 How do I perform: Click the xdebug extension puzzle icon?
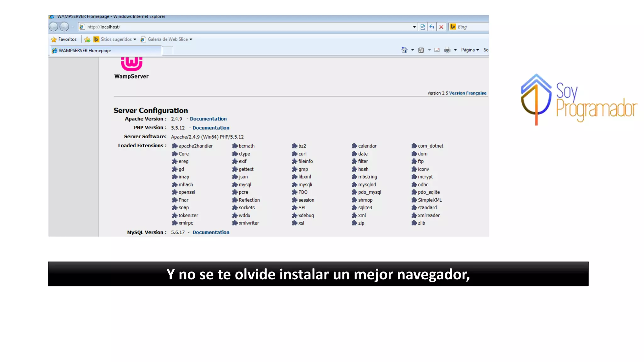(295, 215)
